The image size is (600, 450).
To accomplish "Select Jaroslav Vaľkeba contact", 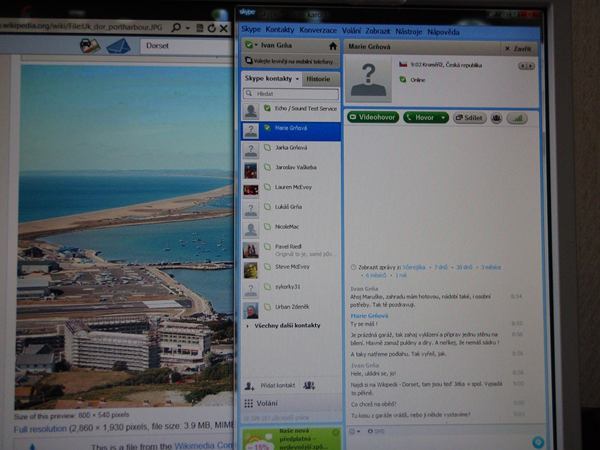I will click(x=291, y=170).
